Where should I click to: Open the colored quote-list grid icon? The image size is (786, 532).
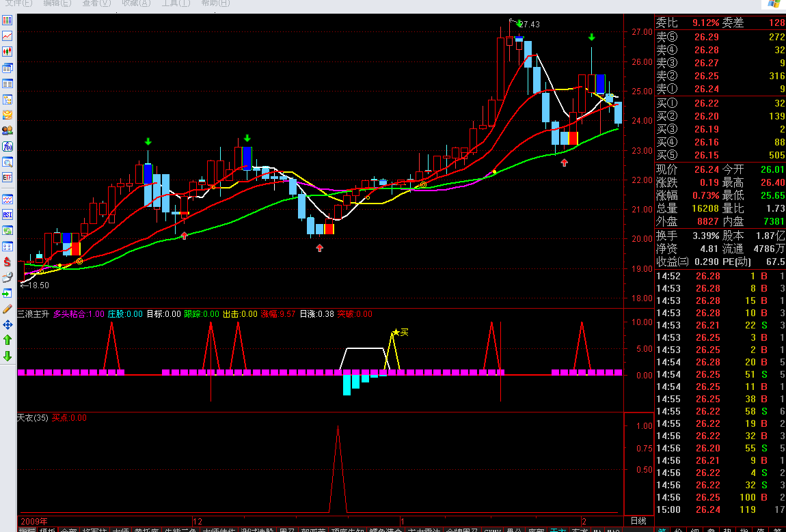7,20
